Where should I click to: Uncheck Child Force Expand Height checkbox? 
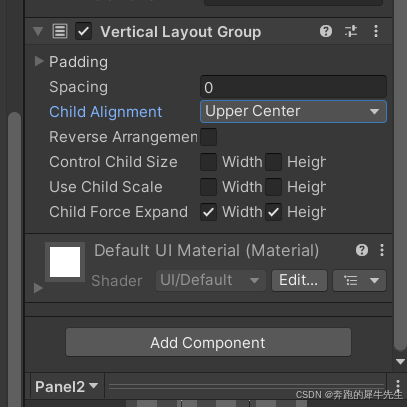(273, 212)
